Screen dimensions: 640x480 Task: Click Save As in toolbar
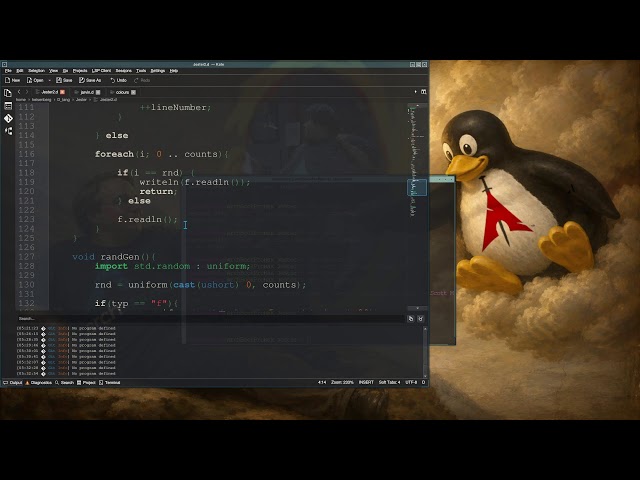pyautogui.click(x=90, y=80)
